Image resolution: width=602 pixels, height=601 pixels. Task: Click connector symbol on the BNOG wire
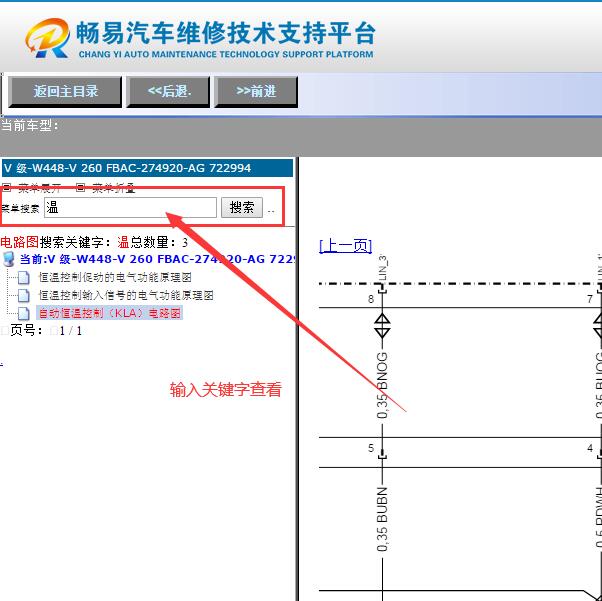(x=382, y=326)
